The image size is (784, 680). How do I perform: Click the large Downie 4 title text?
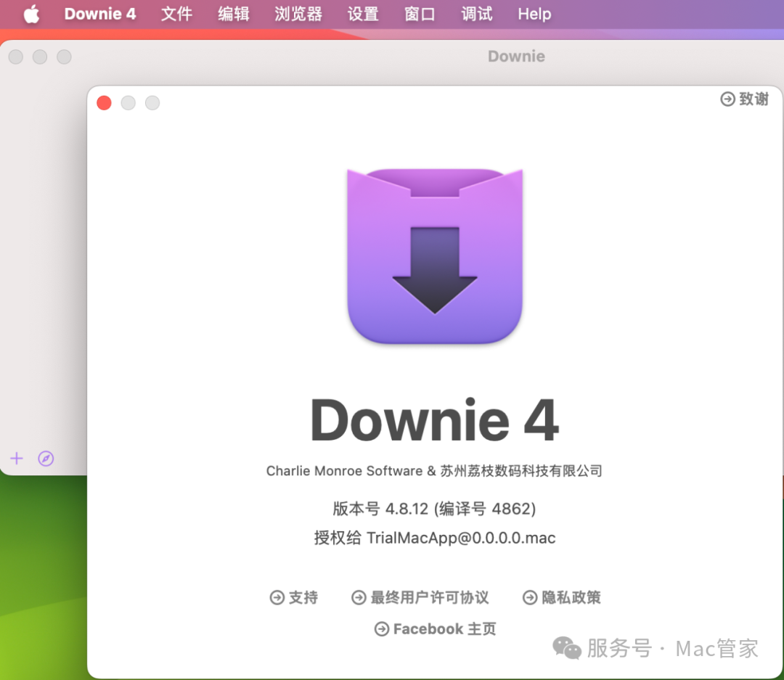tap(435, 420)
